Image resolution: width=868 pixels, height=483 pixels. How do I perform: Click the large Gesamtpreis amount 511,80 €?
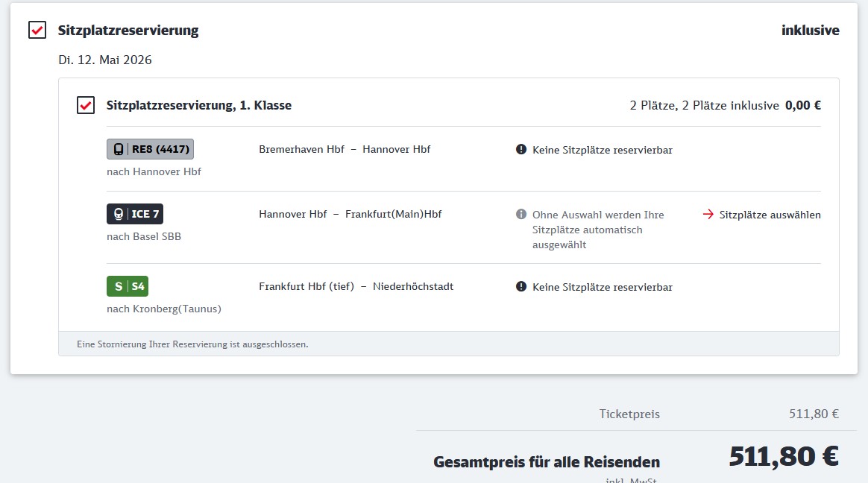[x=783, y=455]
